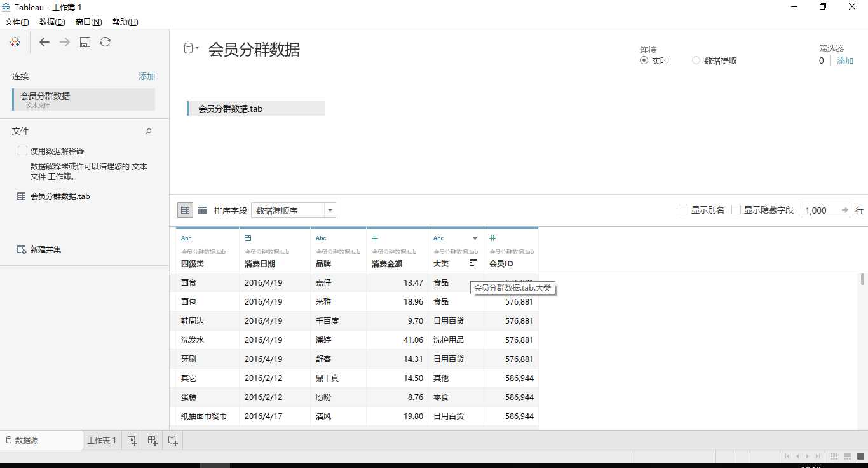Click the Abc data type icon of 大类

pyautogui.click(x=438, y=238)
